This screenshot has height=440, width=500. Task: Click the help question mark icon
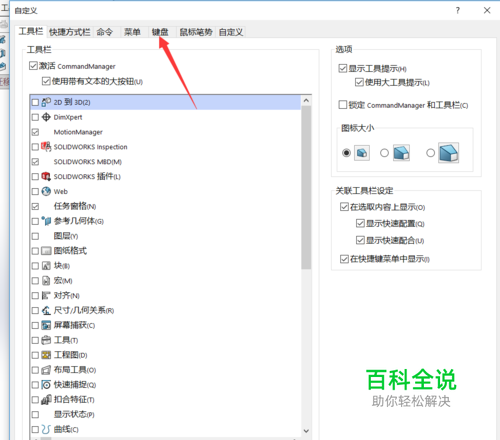tap(458, 10)
